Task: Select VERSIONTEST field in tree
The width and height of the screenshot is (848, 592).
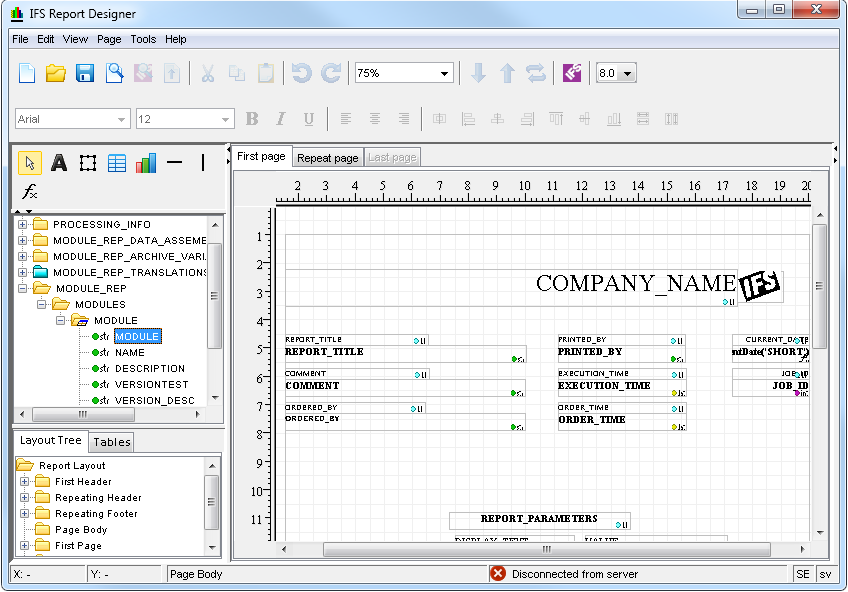Action: point(152,384)
